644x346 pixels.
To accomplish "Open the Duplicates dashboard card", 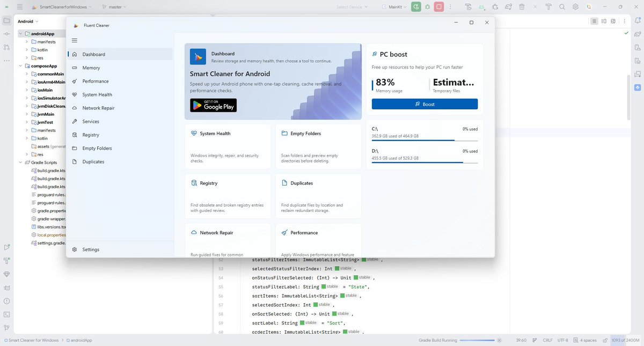I will click(318, 196).
